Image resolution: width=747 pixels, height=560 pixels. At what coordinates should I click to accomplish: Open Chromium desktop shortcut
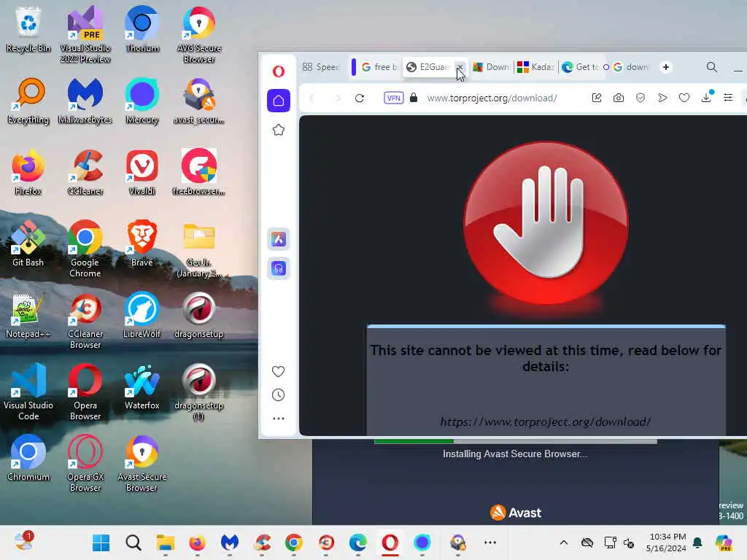tap(28, 458)
